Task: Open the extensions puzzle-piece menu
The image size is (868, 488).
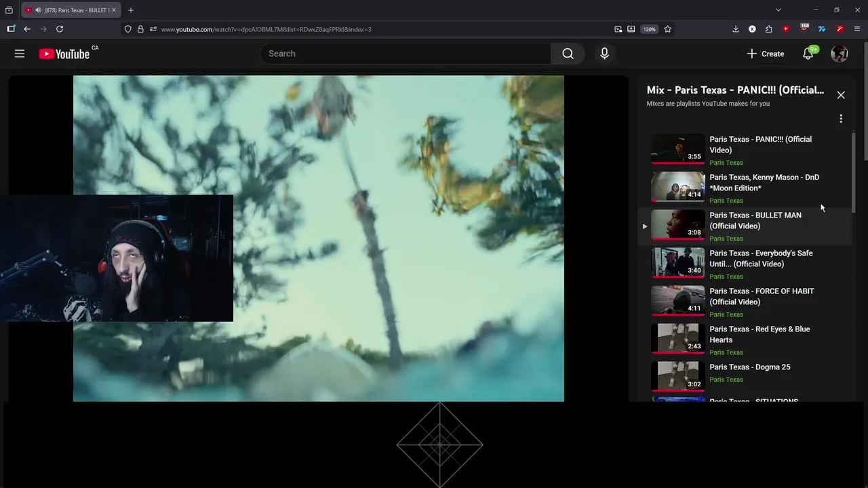Action: [x=768, y=29]
